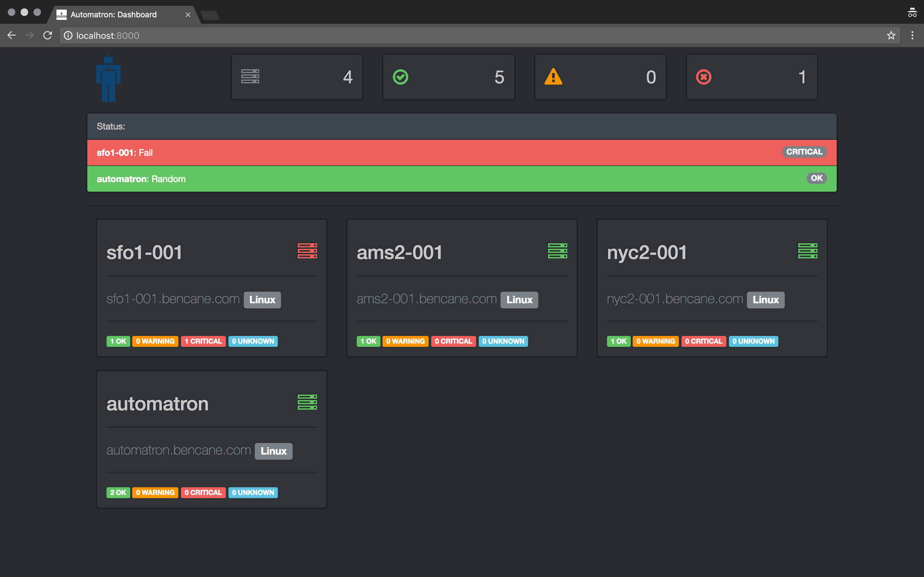Image resolution: width=924 pixels, height=577 pixels.
Task: Click the Automatron robot logo
Action: tap(108, 79)
